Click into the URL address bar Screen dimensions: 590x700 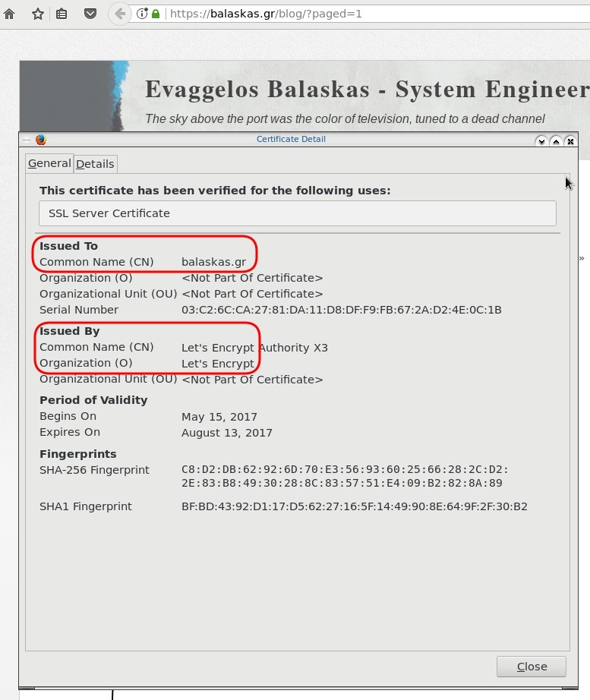[380, 14]
